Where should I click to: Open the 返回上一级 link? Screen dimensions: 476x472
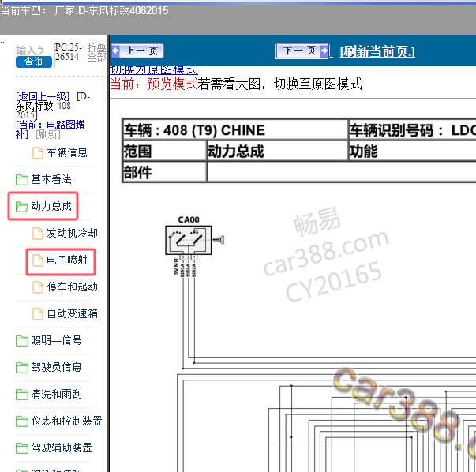(x=43, y=96)
